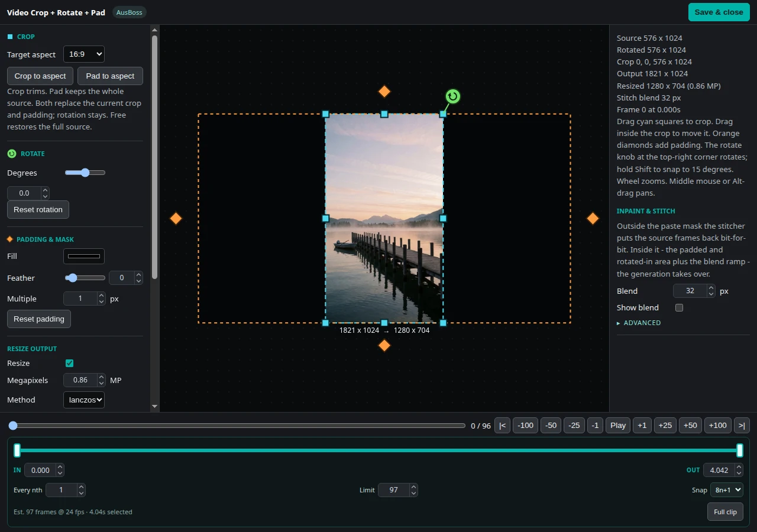Open the Fill color swatch
Viewport: 757px width, 532px height.
point(84,256)
